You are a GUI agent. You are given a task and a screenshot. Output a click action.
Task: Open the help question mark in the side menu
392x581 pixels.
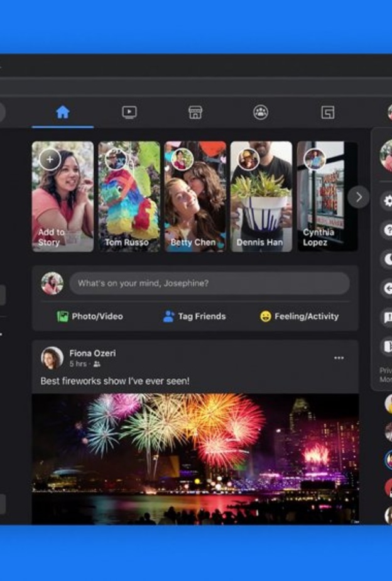tap(386, 230)
